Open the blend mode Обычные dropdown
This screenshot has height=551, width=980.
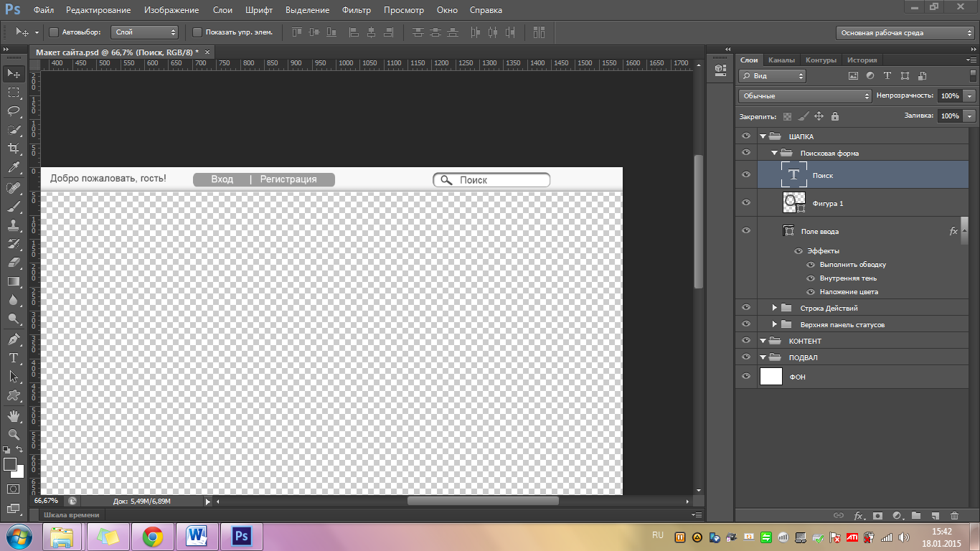(804, 96)
